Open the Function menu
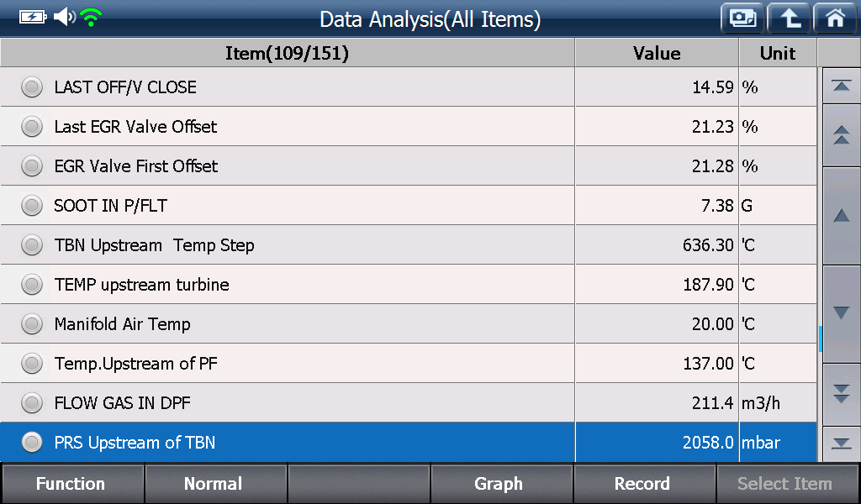This screenshot has width=861, height=504. click(x=72, y=484)
